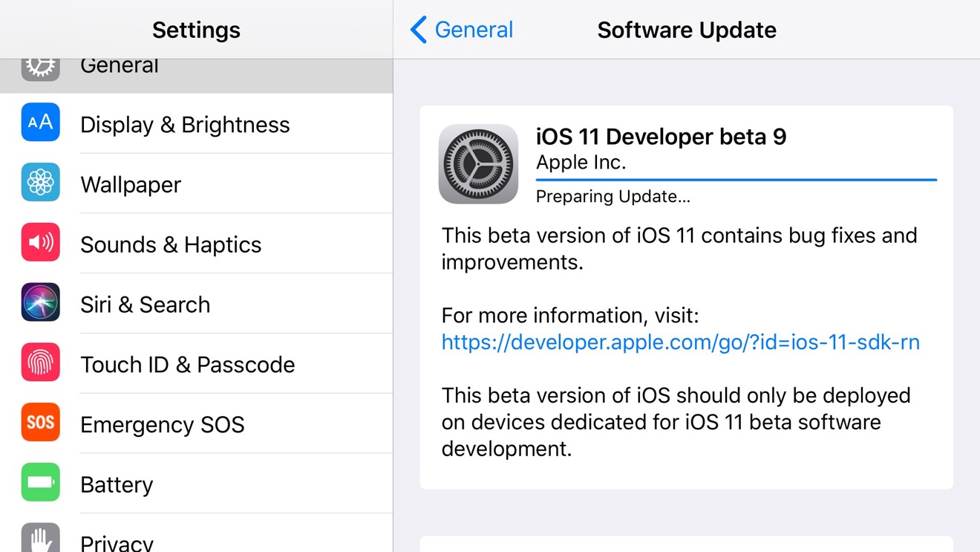Go back to General

(461, 30)
